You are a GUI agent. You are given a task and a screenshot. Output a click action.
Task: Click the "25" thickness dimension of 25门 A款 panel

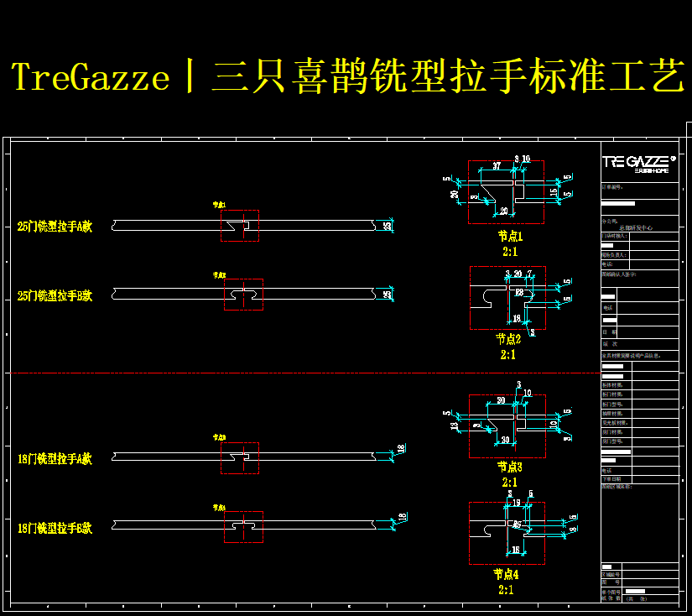click(387, 226)
